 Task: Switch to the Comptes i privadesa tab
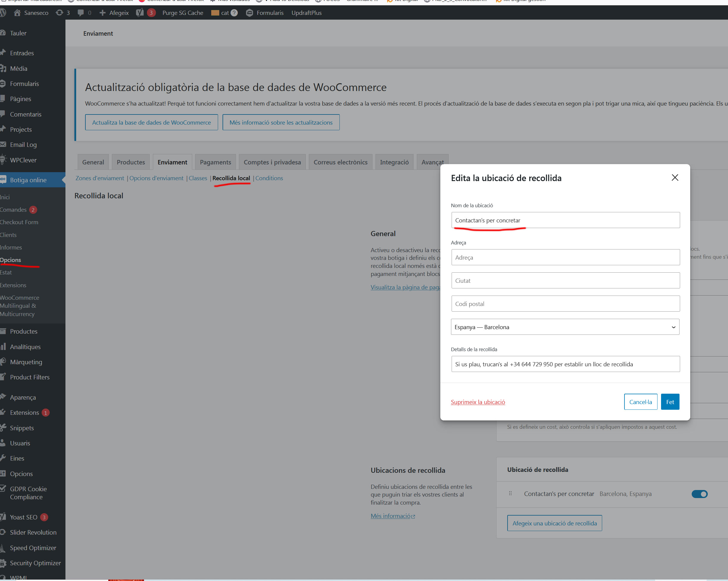point(272,162)
